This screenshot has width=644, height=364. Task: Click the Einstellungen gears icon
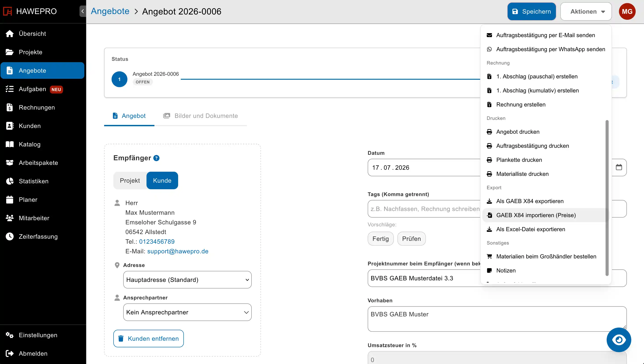pos(9,335)
